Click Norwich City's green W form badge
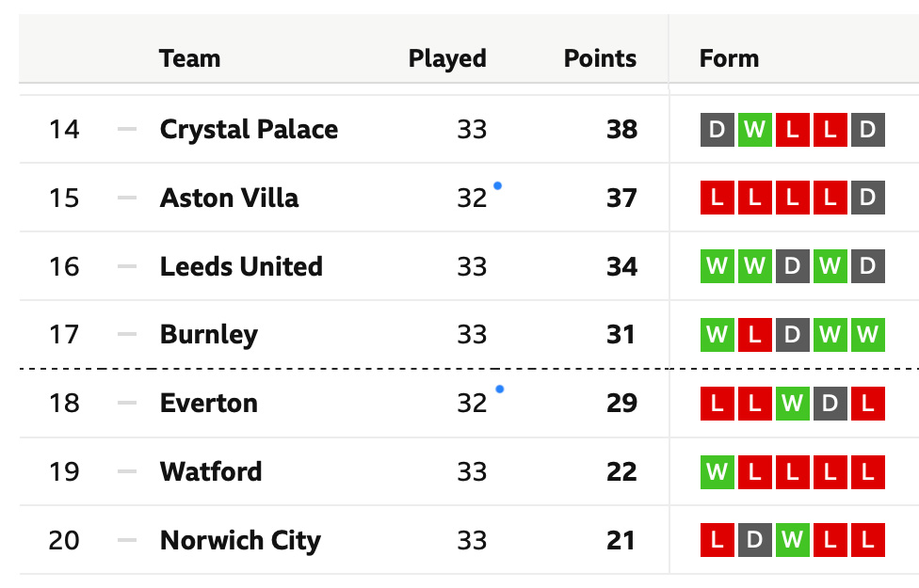The image size is (919, 588). [792, 540]
